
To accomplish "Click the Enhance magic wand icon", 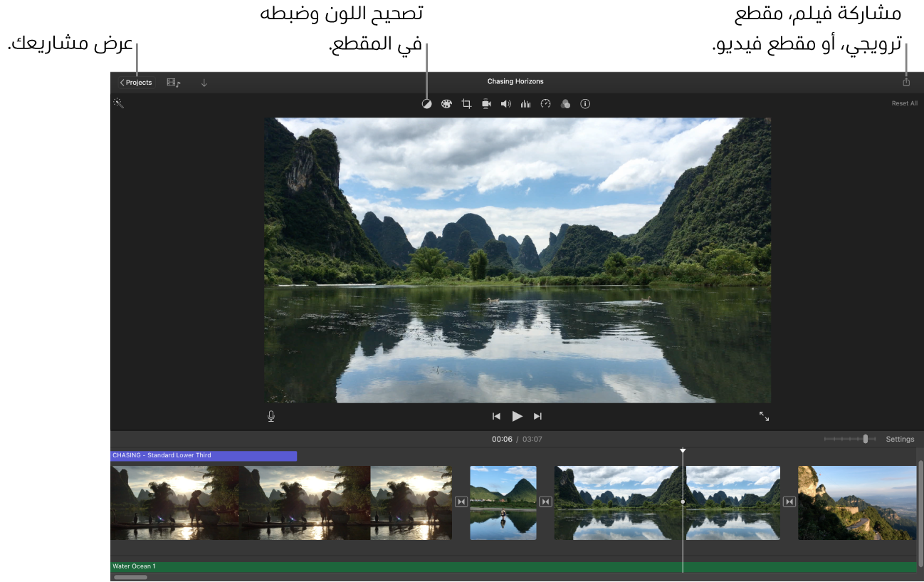I will (119, 103).
